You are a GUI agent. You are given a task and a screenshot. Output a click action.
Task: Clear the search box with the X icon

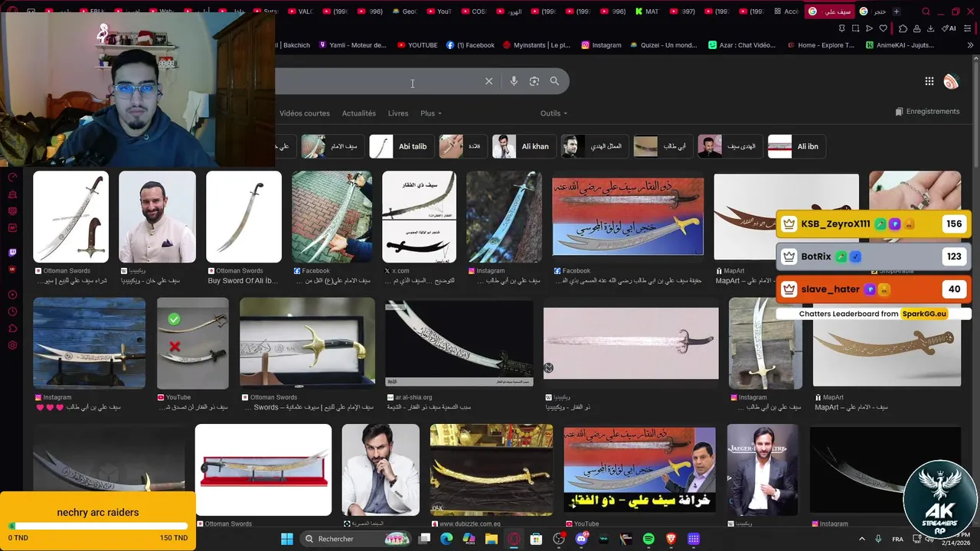coord(488,81)
